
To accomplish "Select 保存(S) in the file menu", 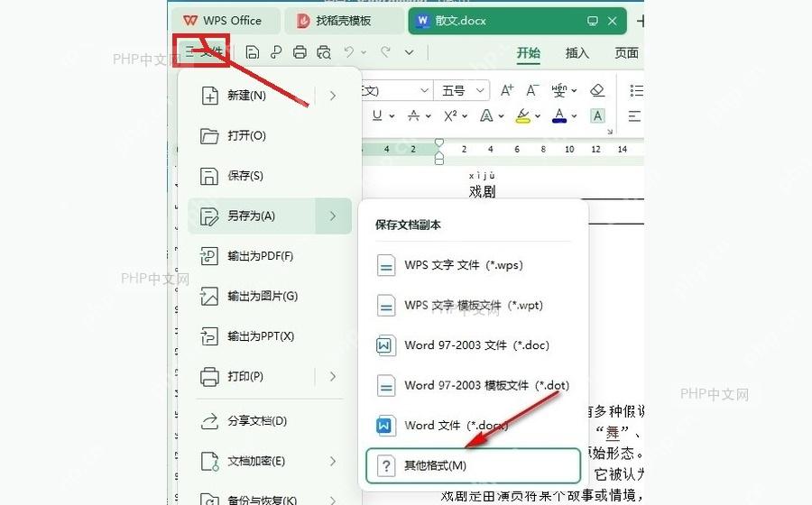I will pyautogui.click(x=270, y=176).
